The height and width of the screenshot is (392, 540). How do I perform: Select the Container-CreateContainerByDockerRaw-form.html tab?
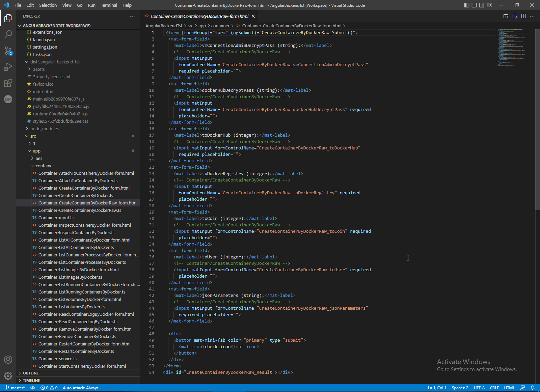(199, 16)
